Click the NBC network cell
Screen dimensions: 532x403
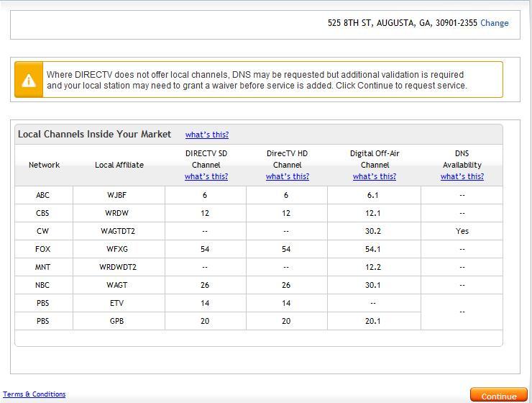[44, 285]
